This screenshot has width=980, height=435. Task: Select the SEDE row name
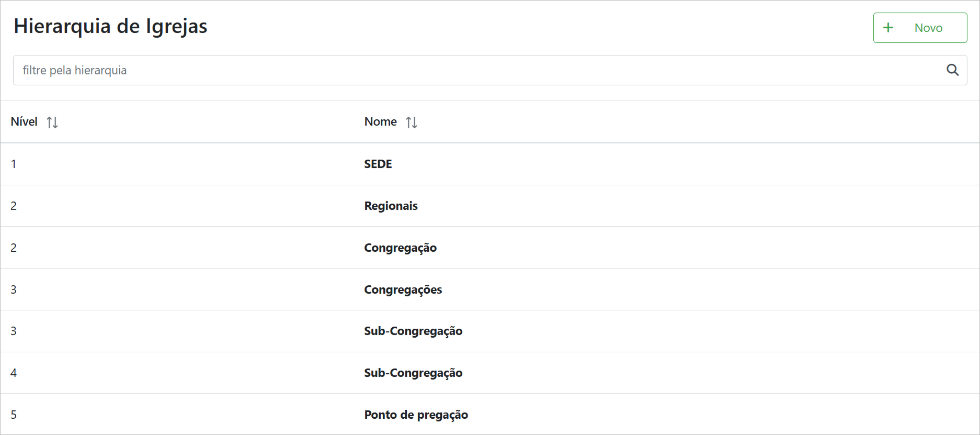[378, 164]
